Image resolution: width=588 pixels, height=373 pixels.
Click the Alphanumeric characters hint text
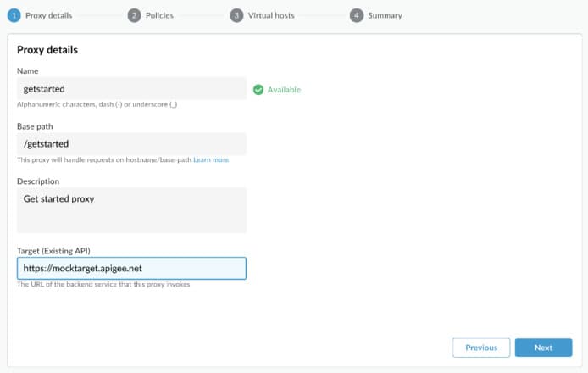[x=97, y=104]
